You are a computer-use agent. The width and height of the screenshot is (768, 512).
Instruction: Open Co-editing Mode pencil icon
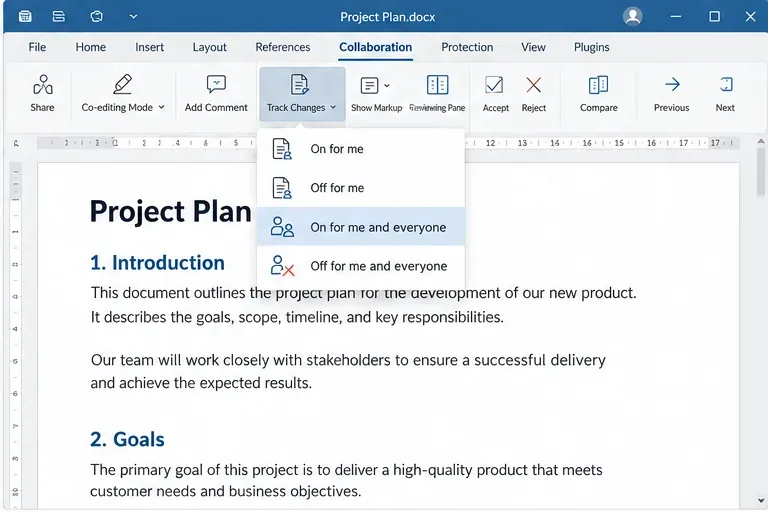point(122,84)
